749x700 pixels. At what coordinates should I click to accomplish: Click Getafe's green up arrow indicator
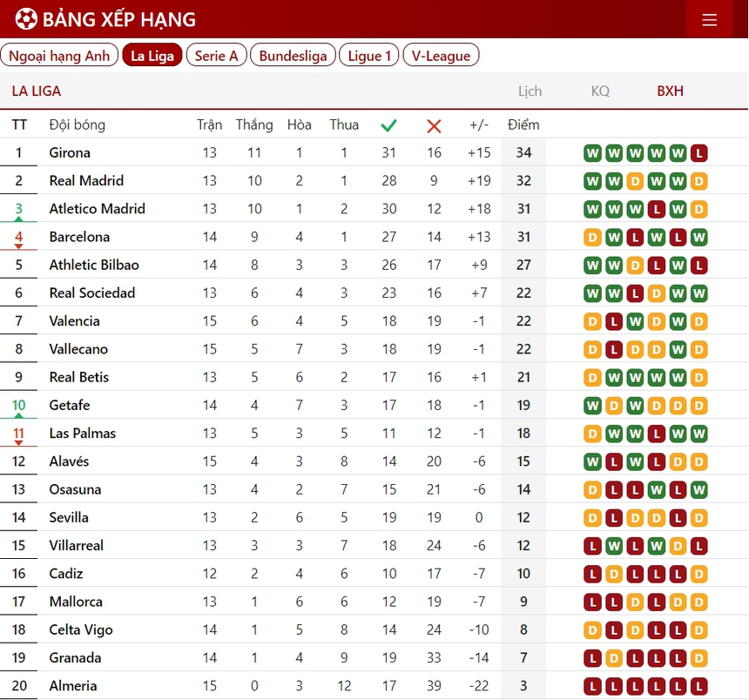point(19,415)
